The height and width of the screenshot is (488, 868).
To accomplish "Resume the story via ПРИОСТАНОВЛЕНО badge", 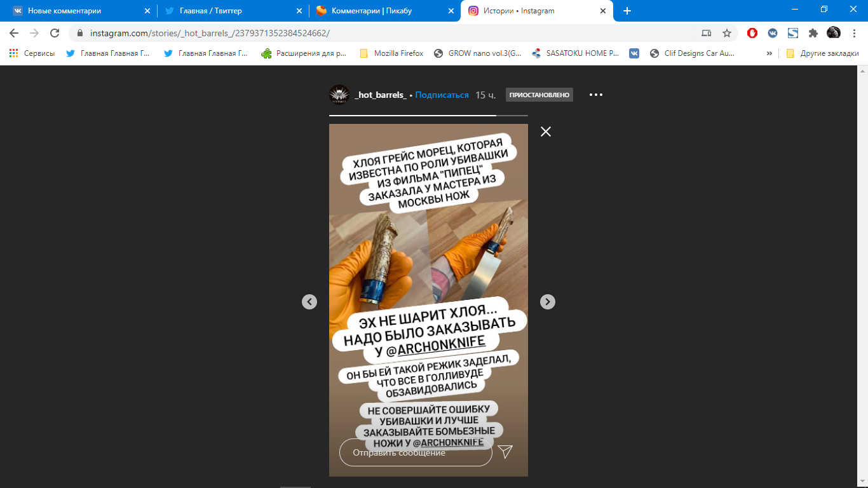I will [539, 95].
